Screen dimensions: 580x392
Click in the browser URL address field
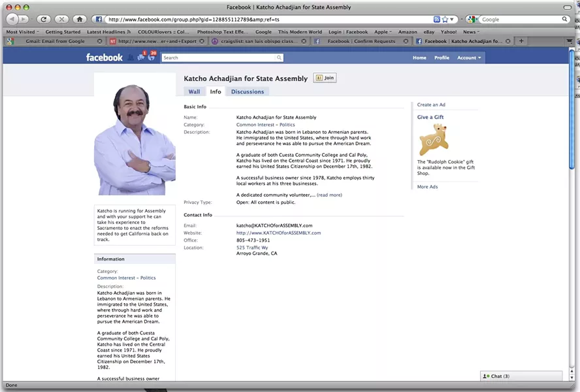269,19
